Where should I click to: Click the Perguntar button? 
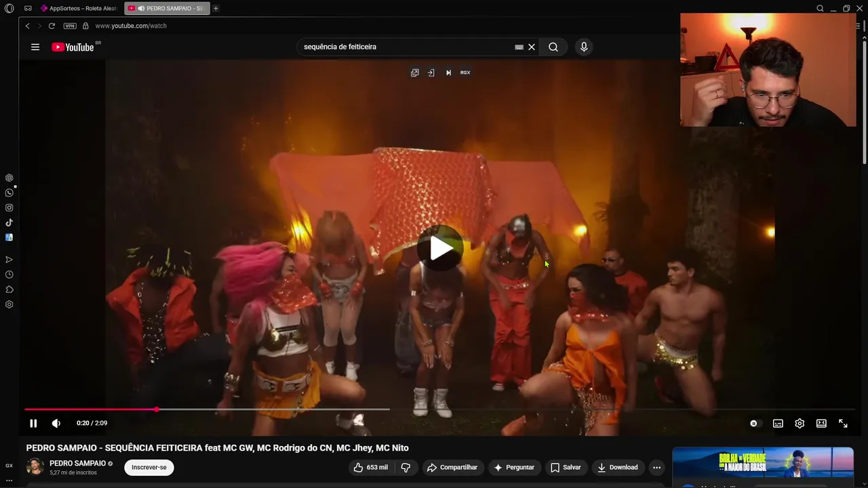click(x=514, y=467)
